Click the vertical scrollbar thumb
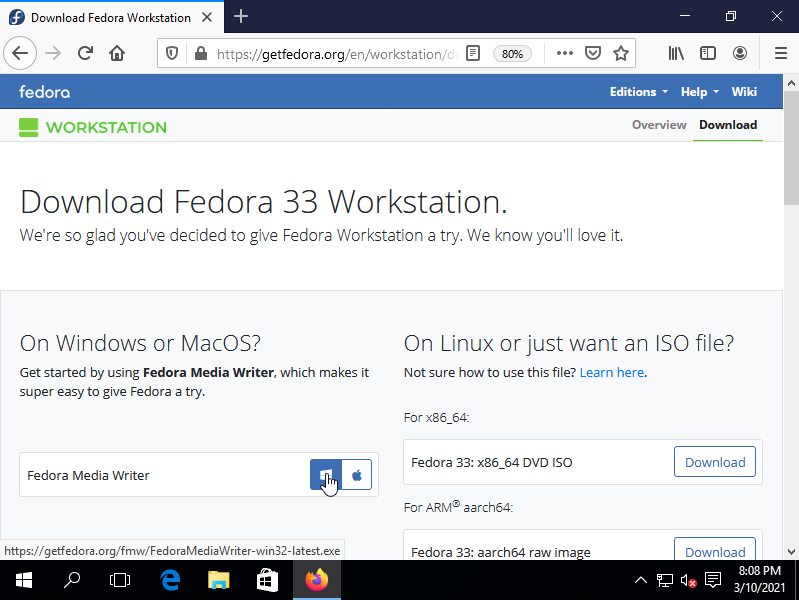Viewport: 799px width, 600px height. click(791, 148)
